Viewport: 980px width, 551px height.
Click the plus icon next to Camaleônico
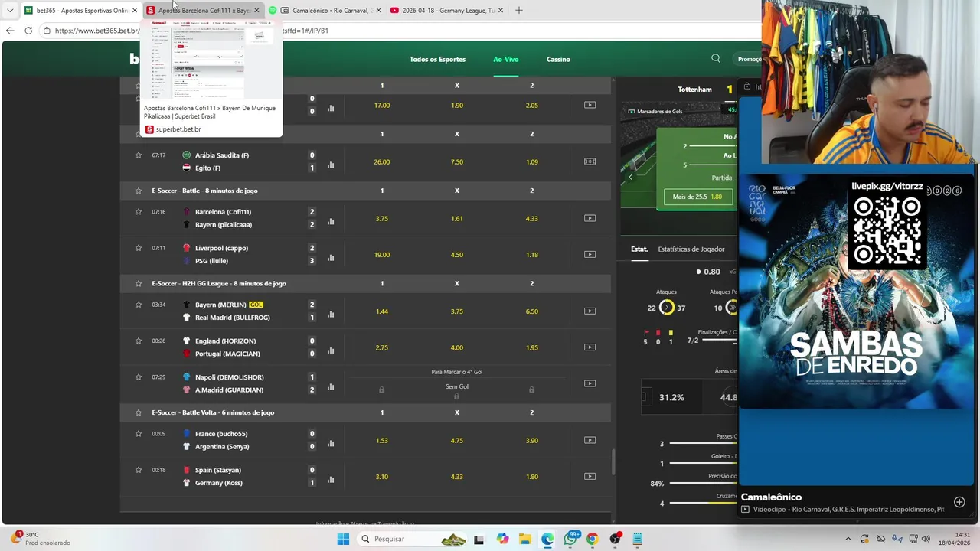click(x=959, y=502)
